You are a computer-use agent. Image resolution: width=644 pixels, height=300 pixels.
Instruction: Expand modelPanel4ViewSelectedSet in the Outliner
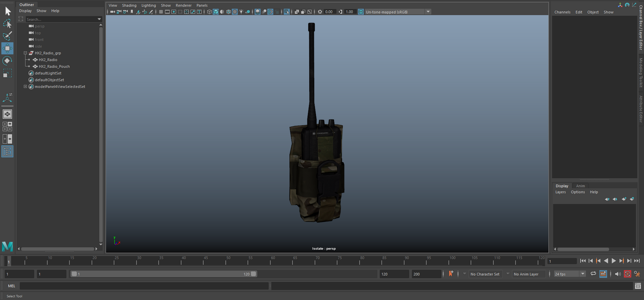[25, 86]
